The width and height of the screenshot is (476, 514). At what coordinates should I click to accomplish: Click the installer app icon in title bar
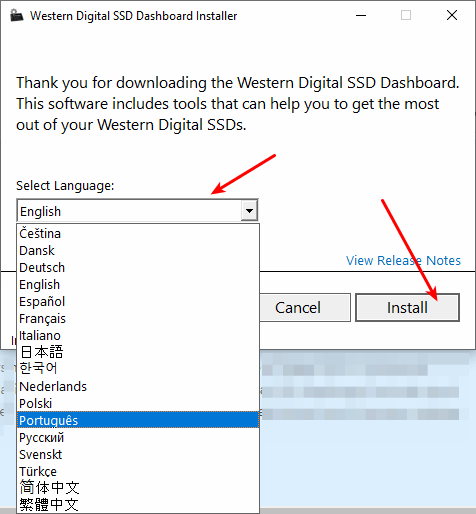(x=17, y=15)
